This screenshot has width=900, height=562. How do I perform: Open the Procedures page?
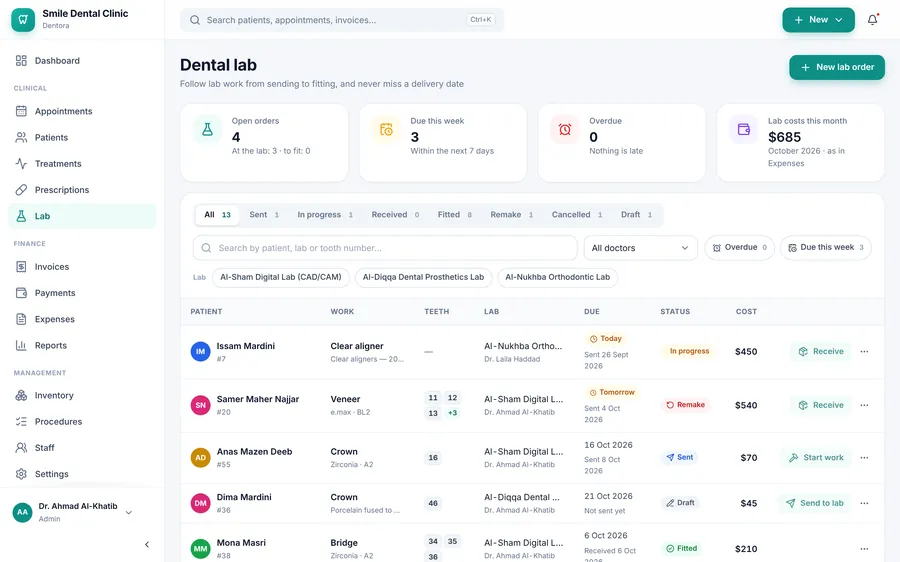coord(82,421)
